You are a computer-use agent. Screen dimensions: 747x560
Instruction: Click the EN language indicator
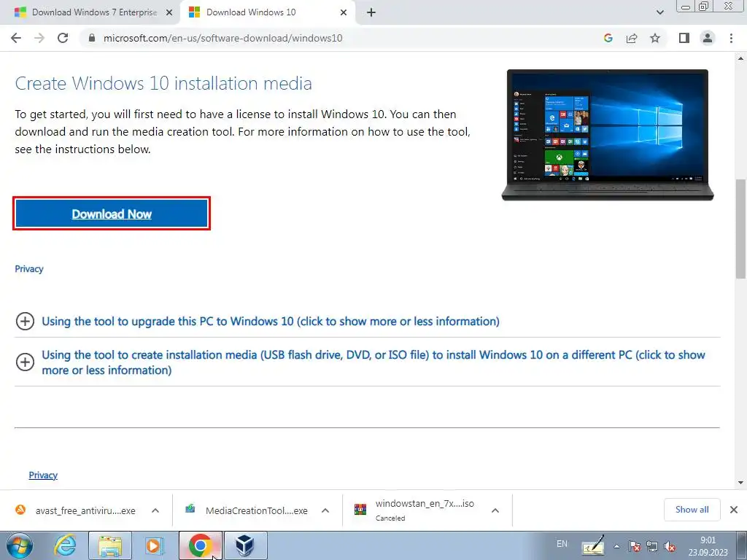click(x=562, y=544)
